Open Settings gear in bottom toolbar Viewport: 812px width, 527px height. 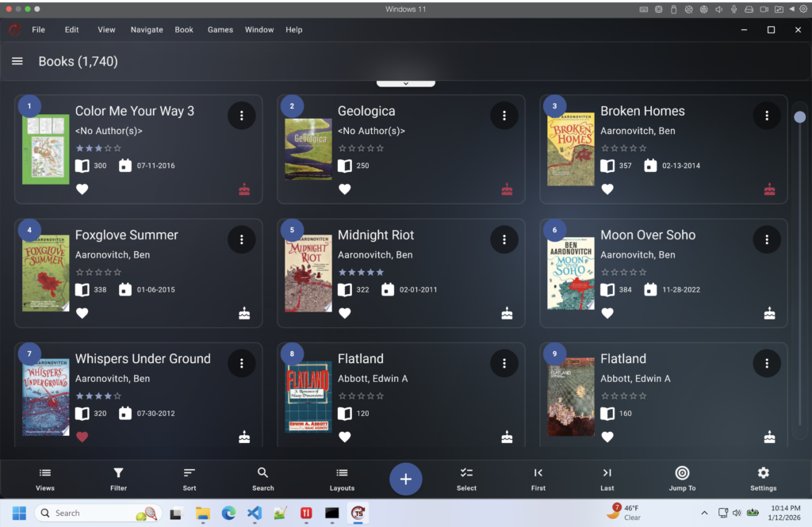click(763, 479)
